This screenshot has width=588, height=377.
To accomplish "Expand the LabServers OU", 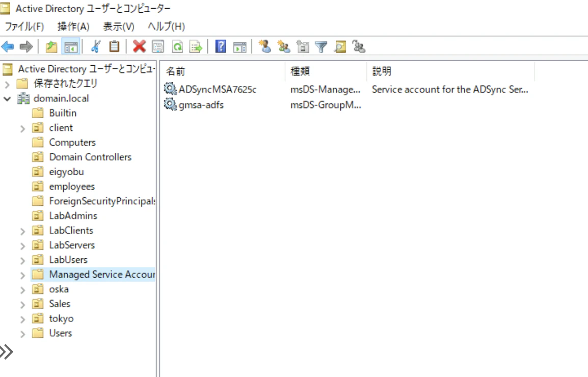I will 22,246.
